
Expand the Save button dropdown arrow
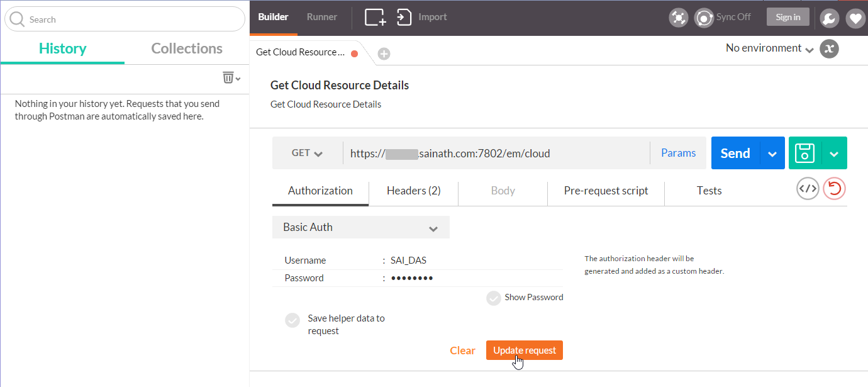pos(834,153)
